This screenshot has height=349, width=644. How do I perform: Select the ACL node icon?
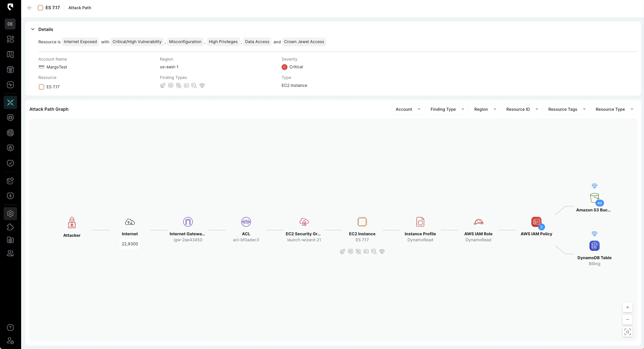pyautogui.click(x=246, y=222)
